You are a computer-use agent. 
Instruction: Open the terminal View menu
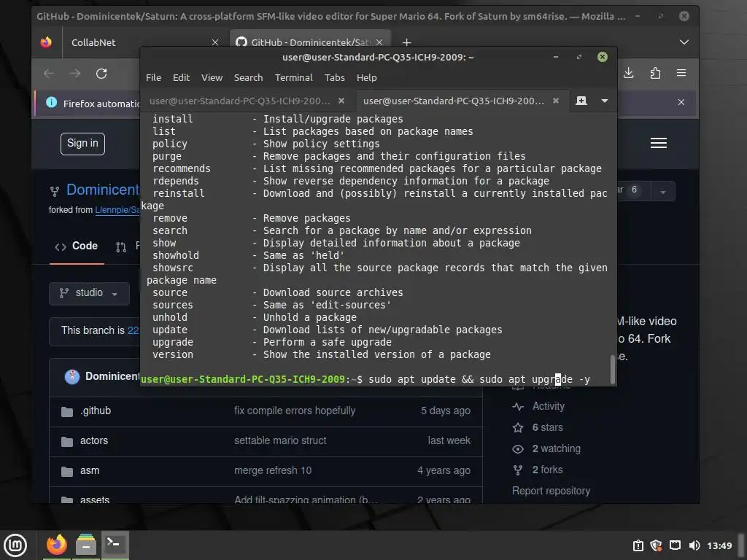click(x=212, y=77)
